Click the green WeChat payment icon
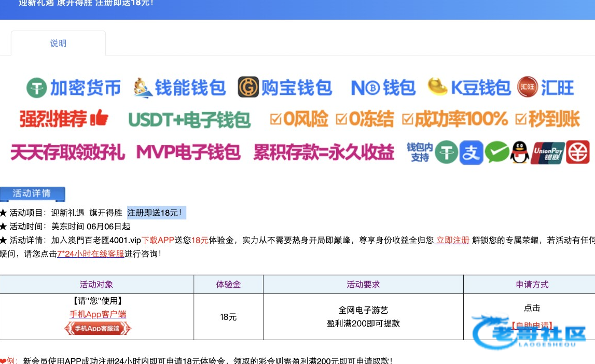The width and height of the screenshot is (595, 364). tap(497, 153)
